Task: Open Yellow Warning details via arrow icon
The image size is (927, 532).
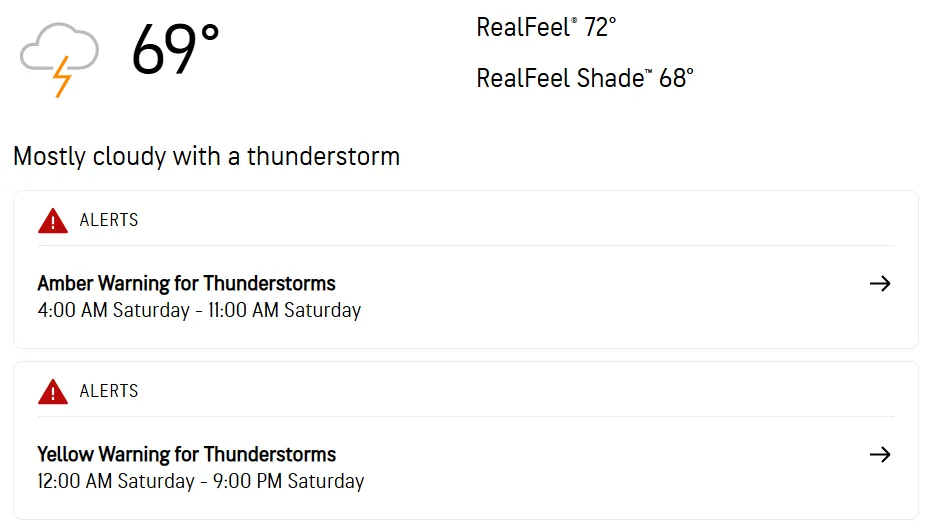Action: click(x=879, y=455)
